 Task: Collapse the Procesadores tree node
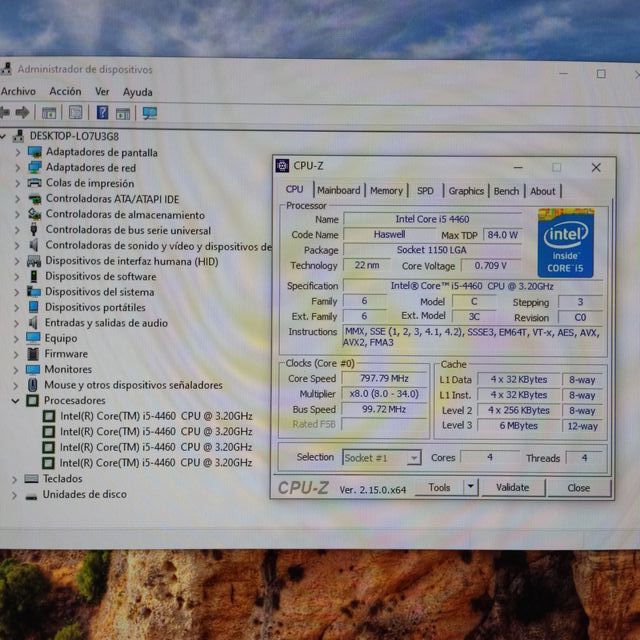click(x=16, y=401)
